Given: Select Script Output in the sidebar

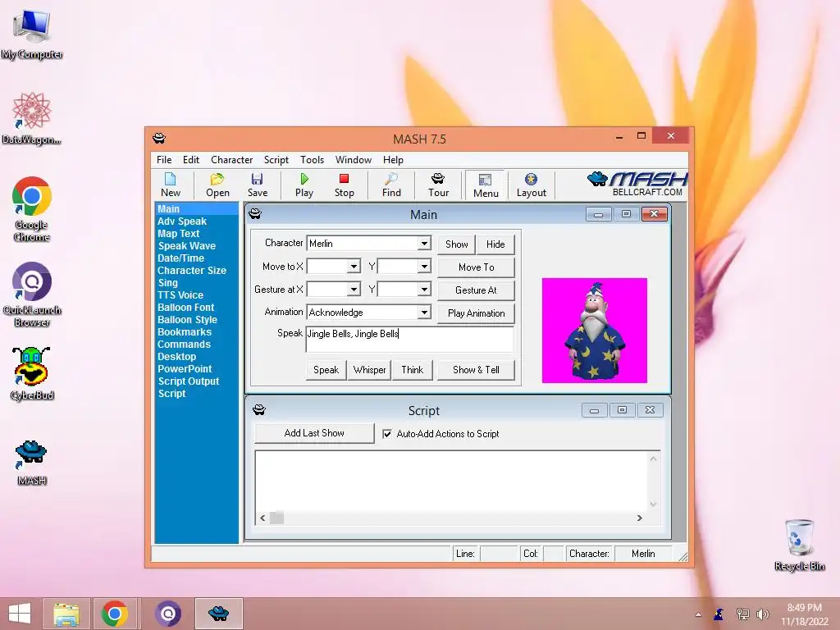Looking at the screenshot, I should click(x=189, y=381).
